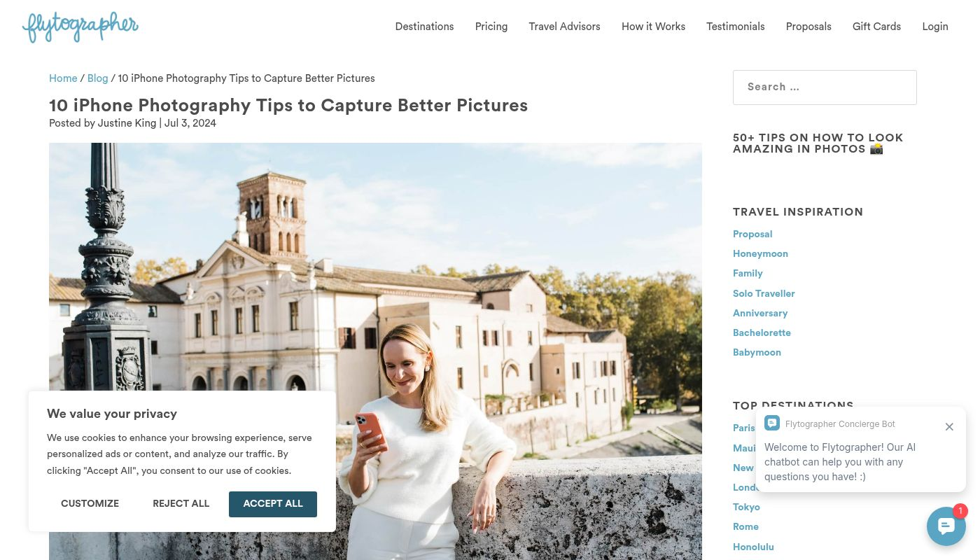Accept all cookies
The width and height of the screenshot is (980, 560).
coord(273,504)
